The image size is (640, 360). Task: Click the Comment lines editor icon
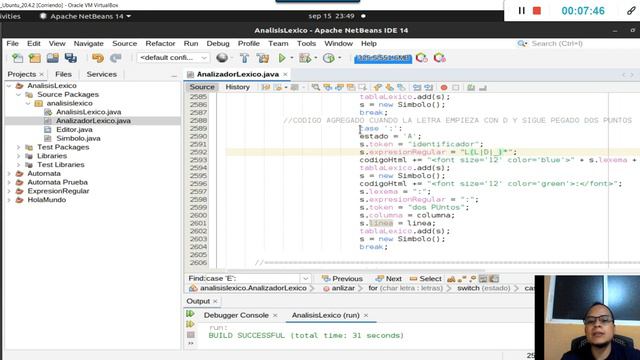pyautogui.click(x=471, y=87)
